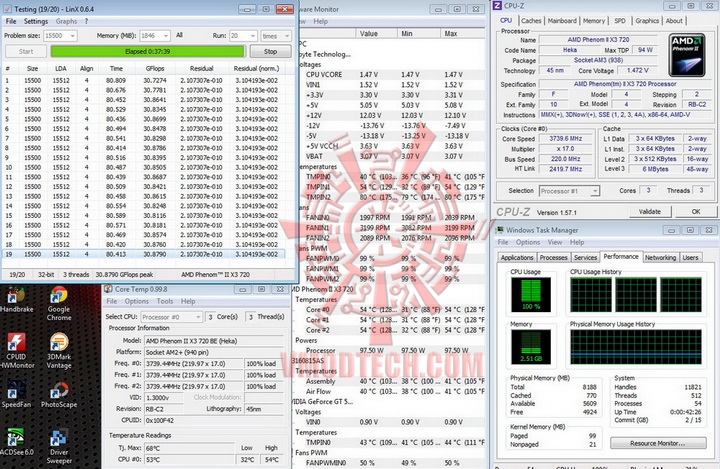
Task: Switch to the Mainboard tab in CPU-Z
Action: click(x=562, y=21)
